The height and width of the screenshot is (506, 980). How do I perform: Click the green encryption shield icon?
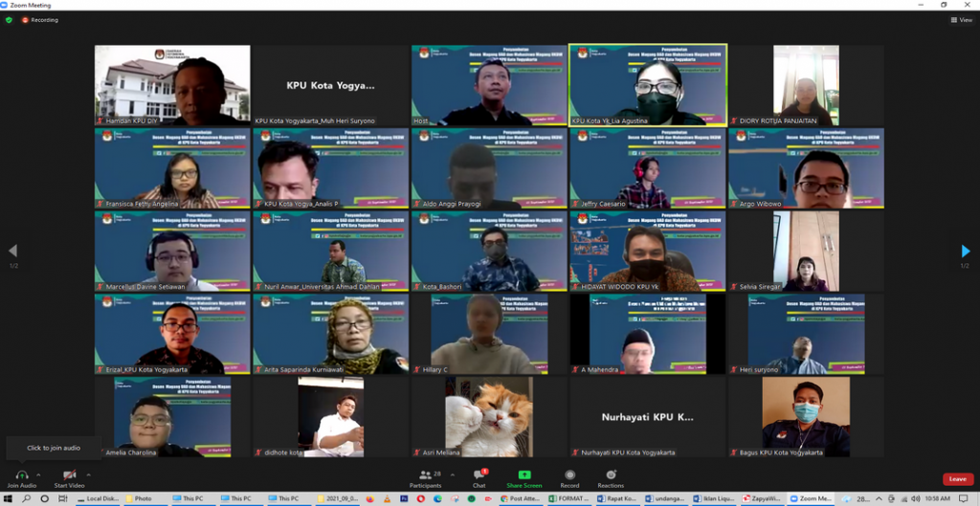9,19
